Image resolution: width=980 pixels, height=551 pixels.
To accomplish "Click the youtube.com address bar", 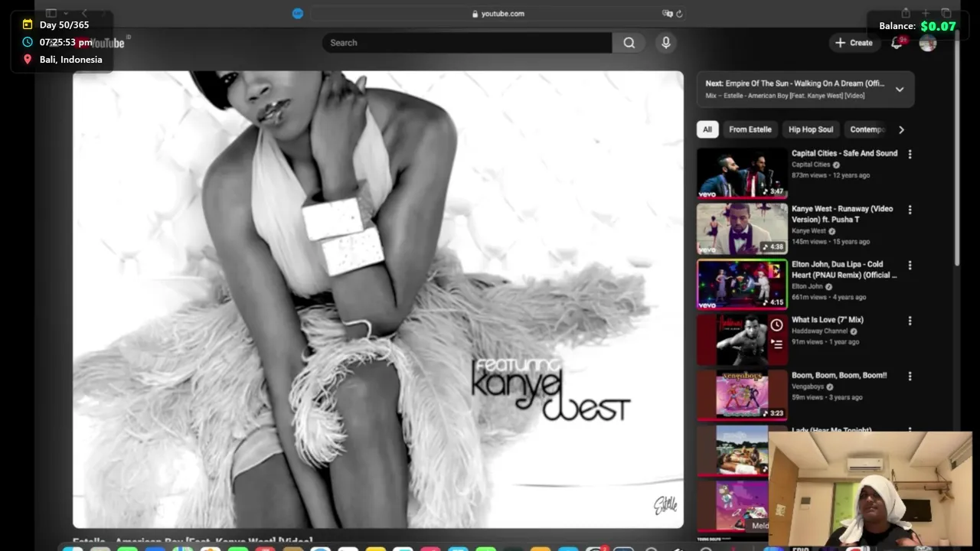I will tap(498, 13).
